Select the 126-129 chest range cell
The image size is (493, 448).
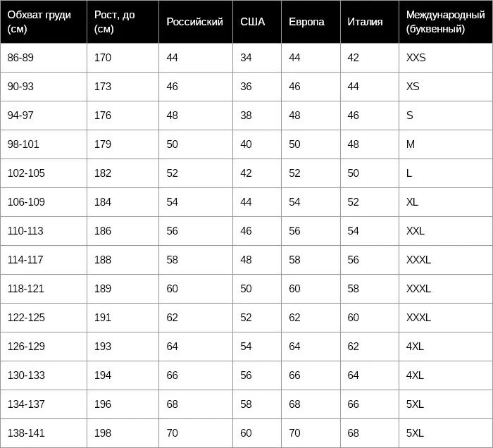pos(44,347)
